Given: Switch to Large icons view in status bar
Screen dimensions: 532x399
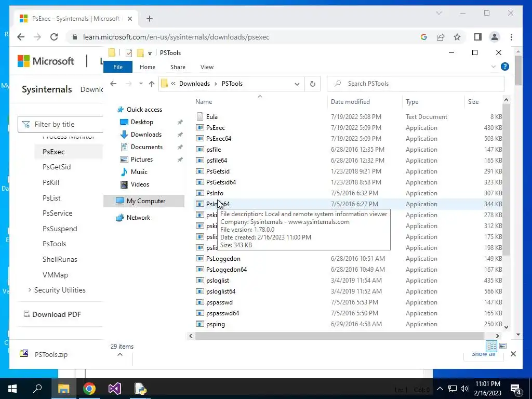Looking at the screenshot, I should click(x=503, y=346).
